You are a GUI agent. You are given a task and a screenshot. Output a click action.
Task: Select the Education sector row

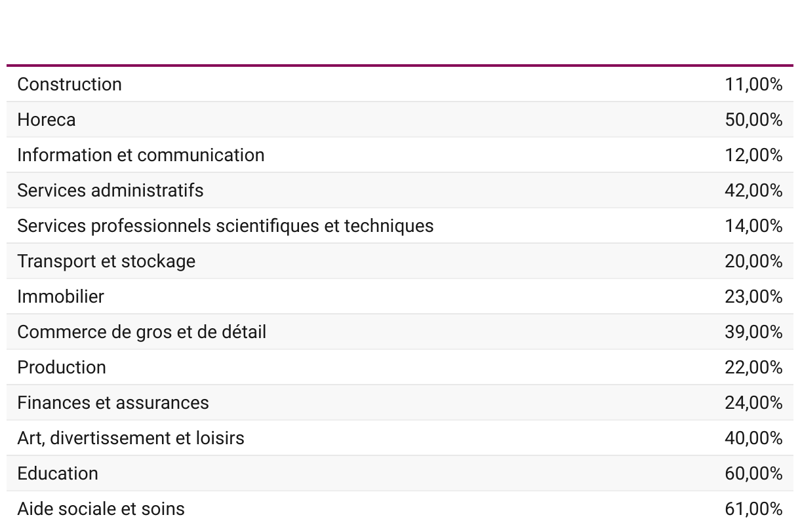pyautogui.click(x=58, y=474)
